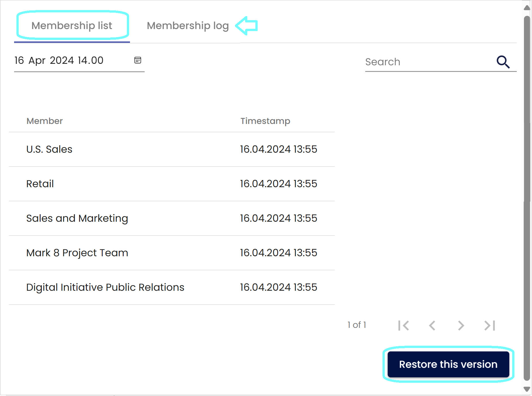The image size is (532, 396).
Task: Open the calendar date picker icon
Action: point(138,60)
